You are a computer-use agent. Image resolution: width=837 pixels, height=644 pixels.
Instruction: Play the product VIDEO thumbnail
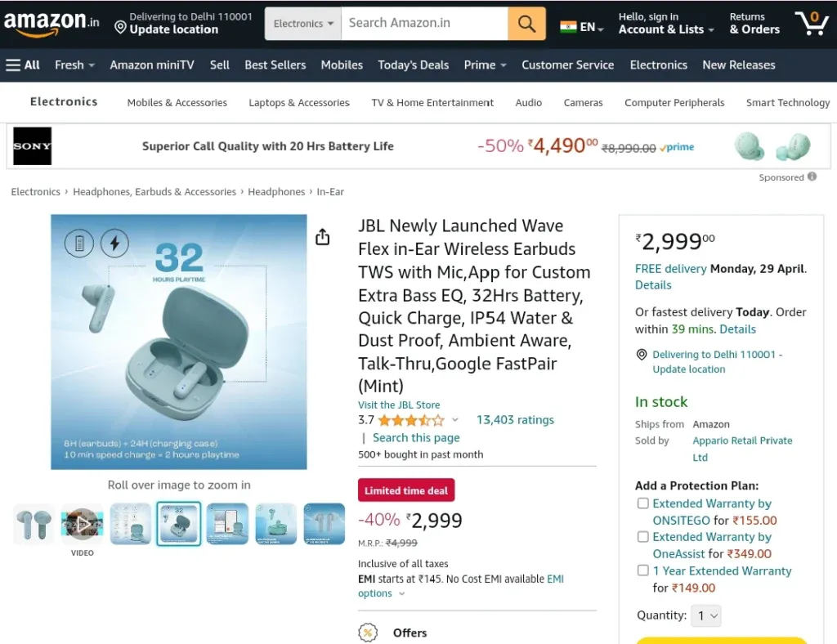(x=83, y=524)
